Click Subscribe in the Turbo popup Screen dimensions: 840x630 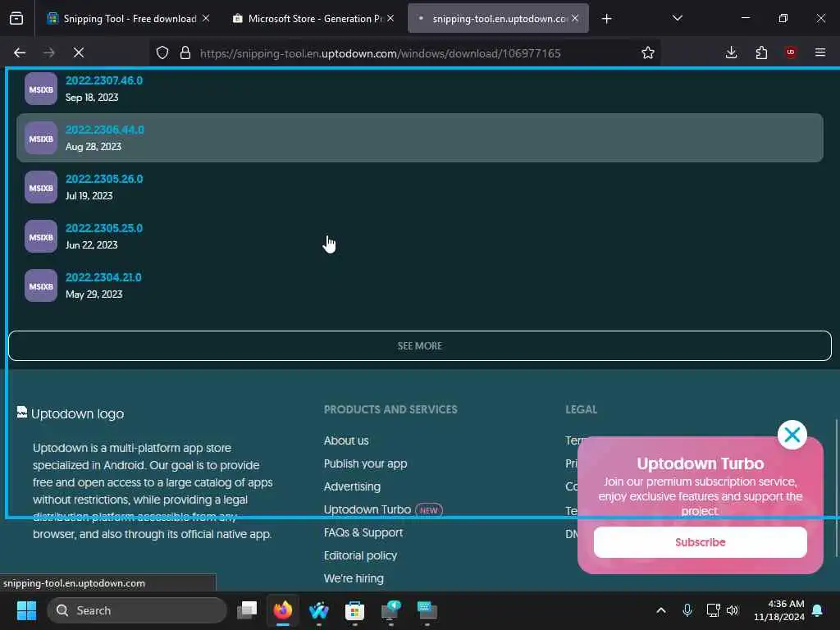coord(701,542)
